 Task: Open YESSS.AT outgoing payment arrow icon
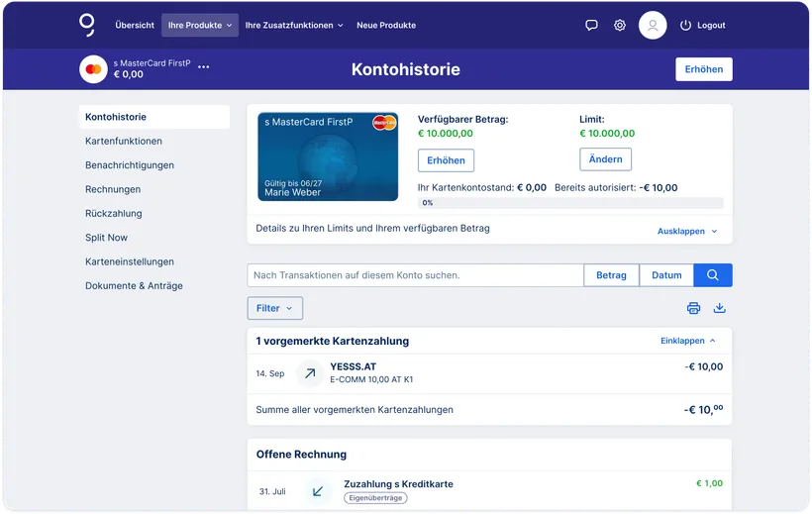pyautogui.click(x=310, y=373)
